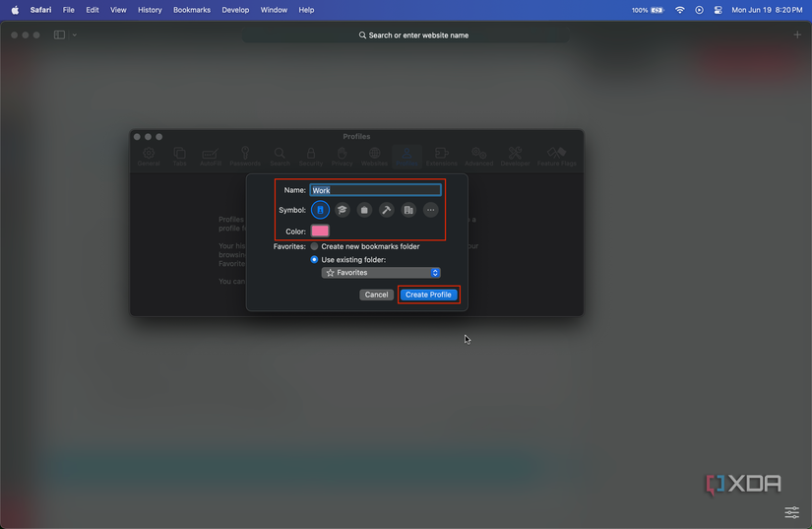Open Websites settings tab

click(x=374, y=157)
